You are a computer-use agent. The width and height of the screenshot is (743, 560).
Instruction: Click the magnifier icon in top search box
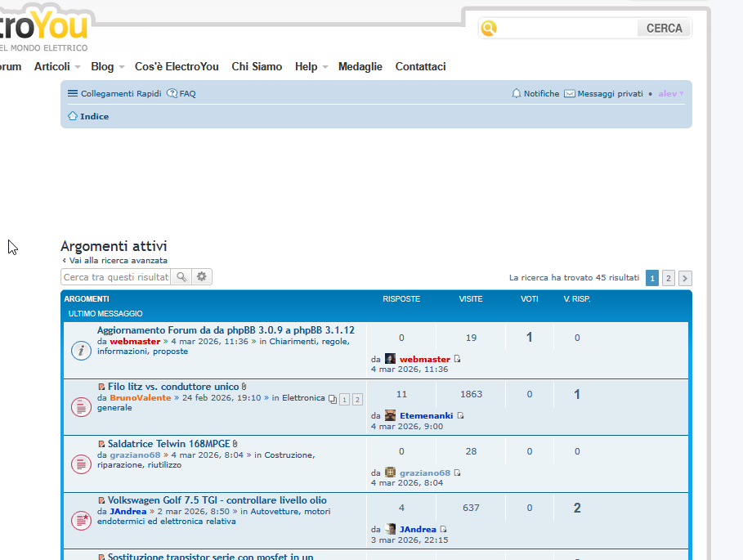coord(489,29)
